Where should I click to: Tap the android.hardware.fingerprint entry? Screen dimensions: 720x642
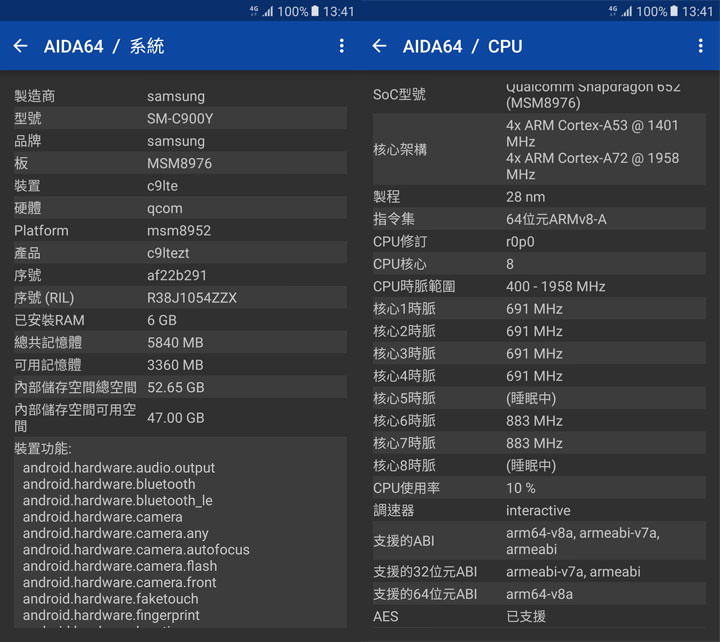[111, 615]
